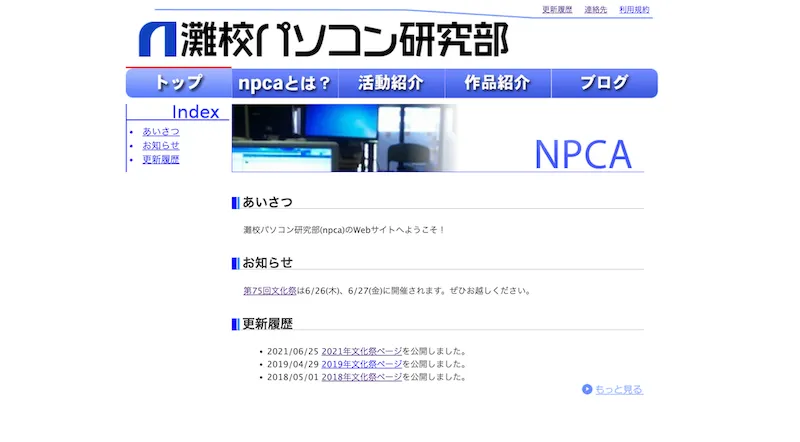Click the date 2021/06/25
Screen dimensions: 800x442
293,351
